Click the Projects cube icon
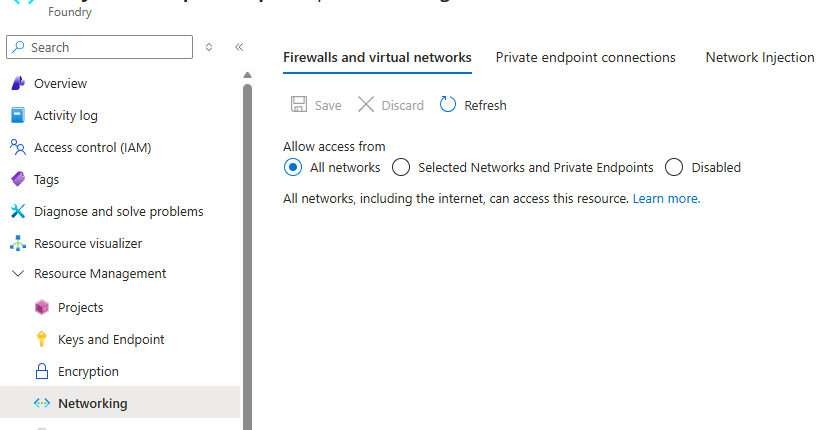Screen dimensions: 838x430 point(42,308)
